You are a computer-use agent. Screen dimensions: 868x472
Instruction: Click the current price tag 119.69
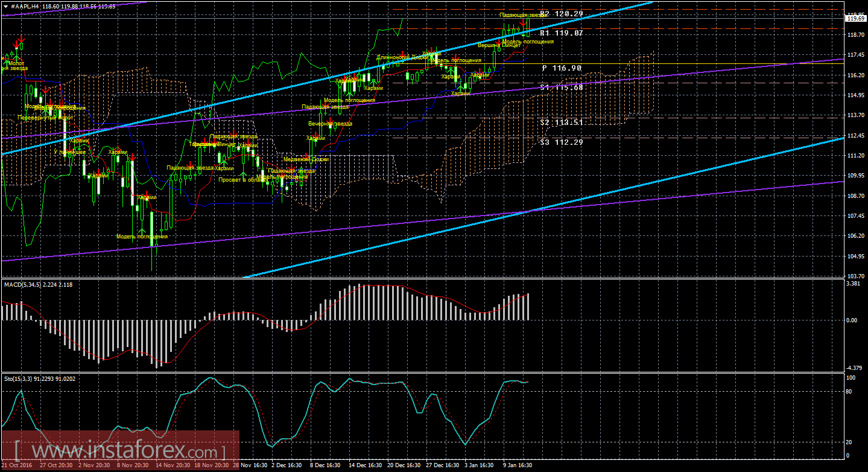[855, 19]
